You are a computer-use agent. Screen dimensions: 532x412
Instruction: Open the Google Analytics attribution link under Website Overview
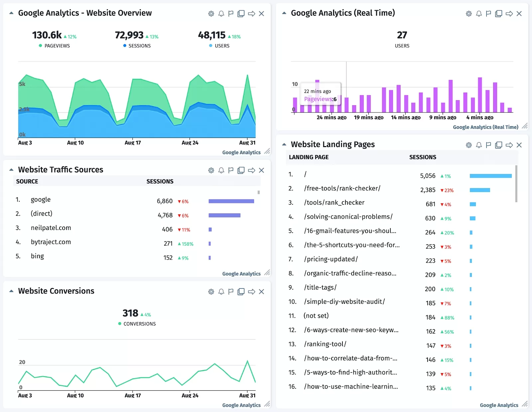pos(241,152)
